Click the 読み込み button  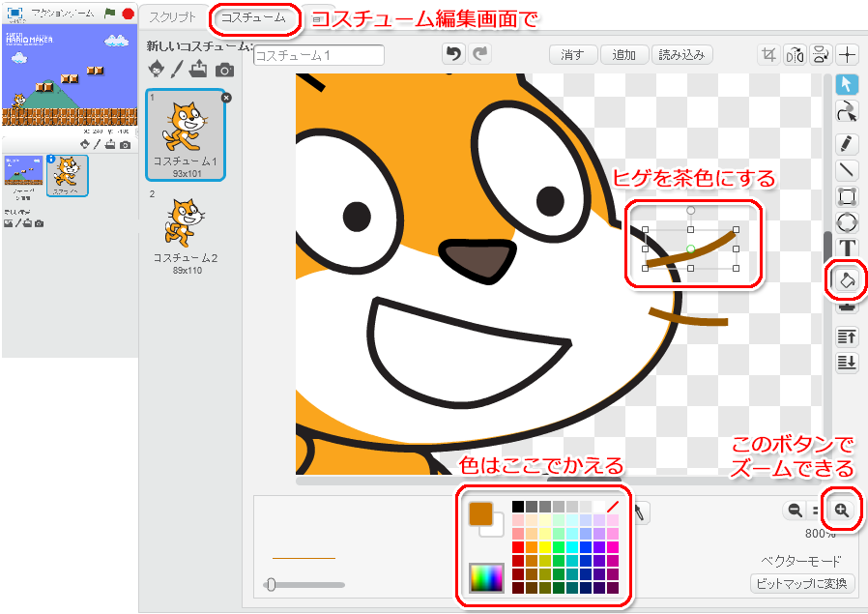[x=681, y=55]
